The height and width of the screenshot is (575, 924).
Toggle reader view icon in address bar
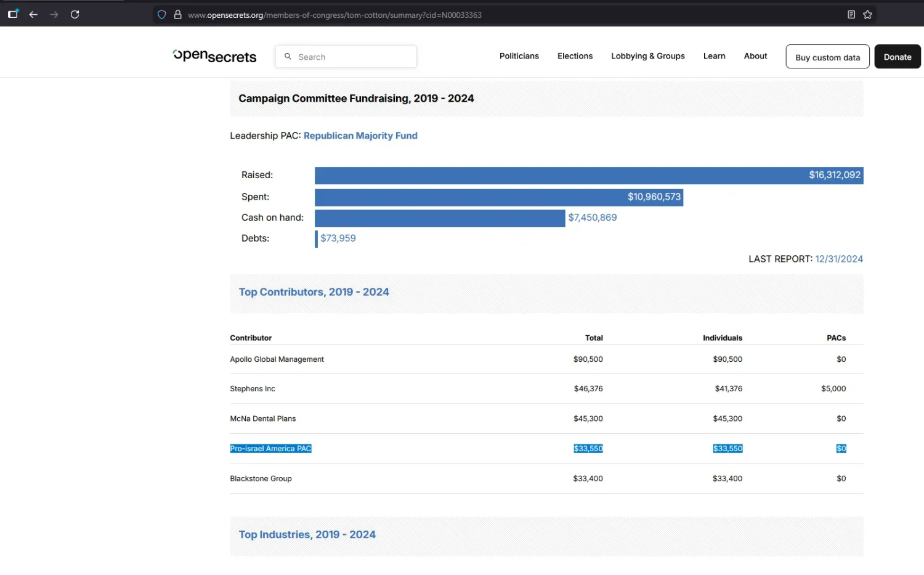pos(851,15)
